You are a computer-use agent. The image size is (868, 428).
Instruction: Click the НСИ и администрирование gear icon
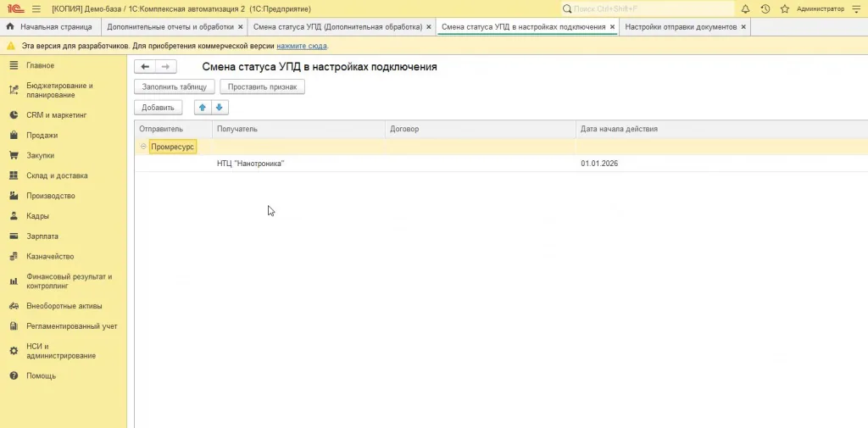point(14,351)
